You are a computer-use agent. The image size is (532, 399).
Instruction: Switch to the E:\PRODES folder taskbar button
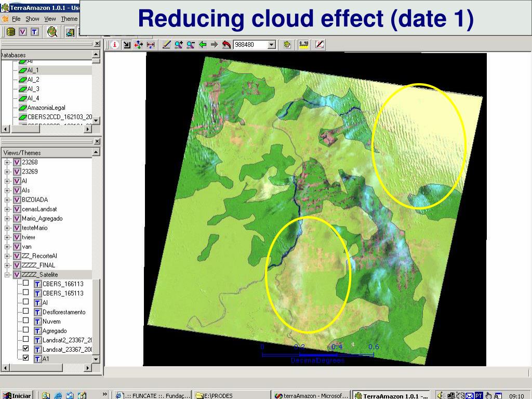232,395
